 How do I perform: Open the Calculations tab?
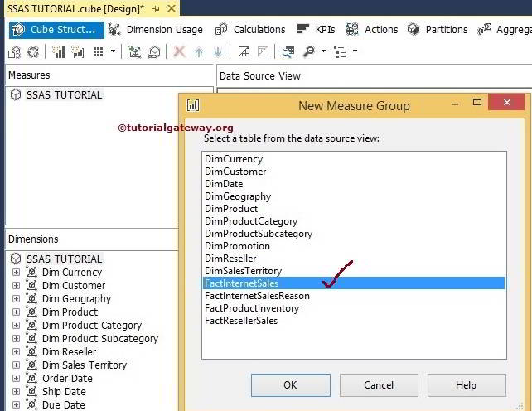(x=259, y=29)
